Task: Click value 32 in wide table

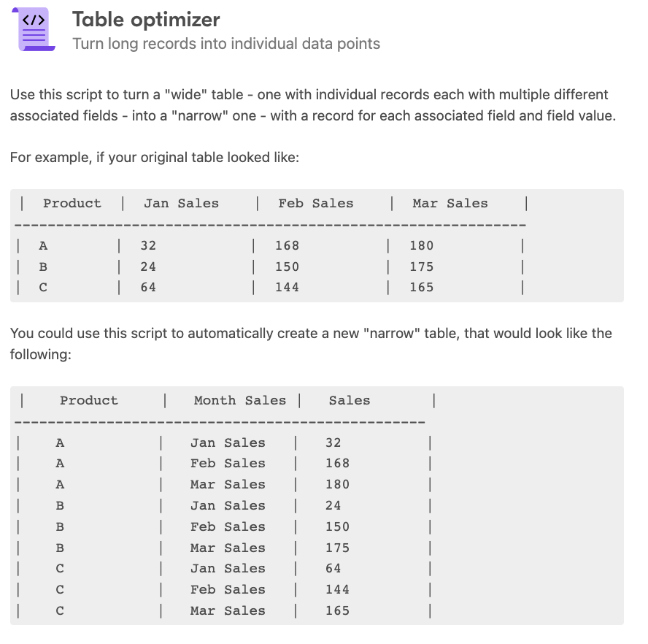Action: pos(148,245)
